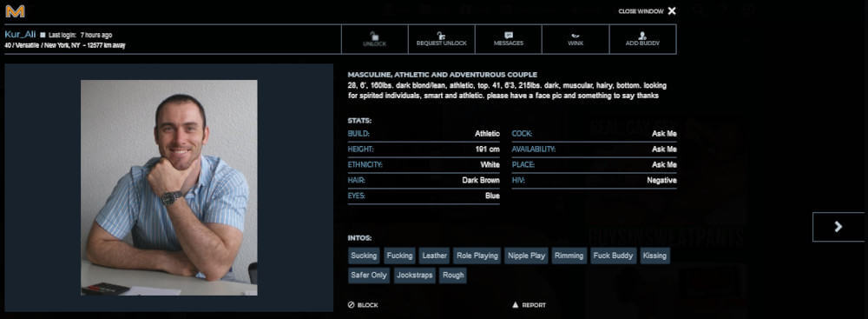The height and width of the screenshot is (319, 868).
Task: Click the orange M logo
Action: 15,10
